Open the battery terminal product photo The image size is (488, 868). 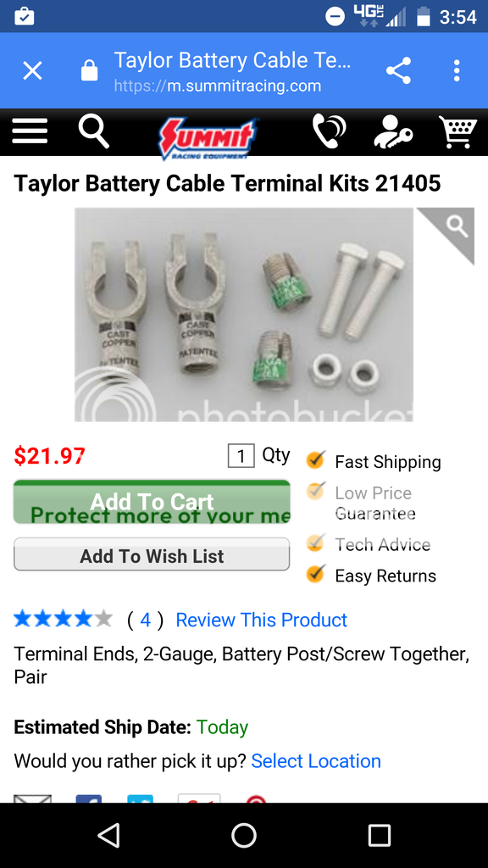(x=244, y=314)
